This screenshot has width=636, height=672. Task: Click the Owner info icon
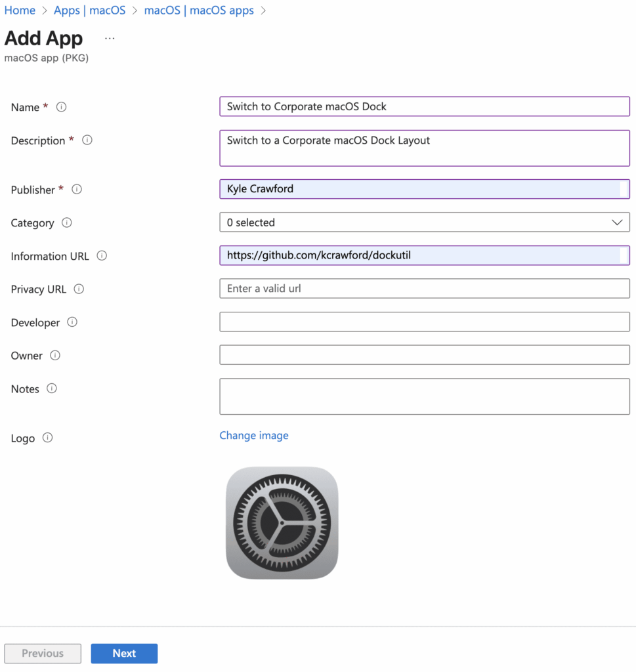(x=55, y=355)
